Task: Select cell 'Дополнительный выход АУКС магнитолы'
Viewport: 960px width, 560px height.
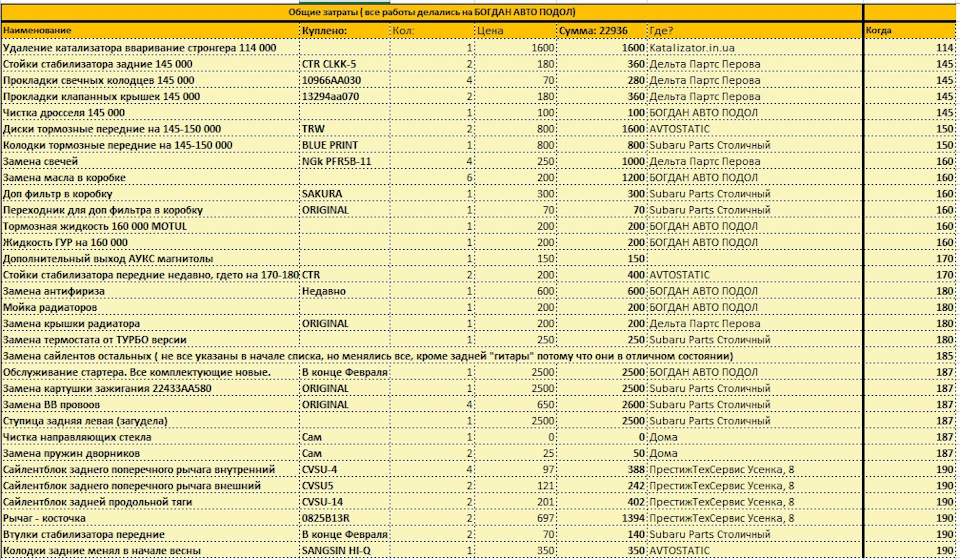Action: point(150,259)
